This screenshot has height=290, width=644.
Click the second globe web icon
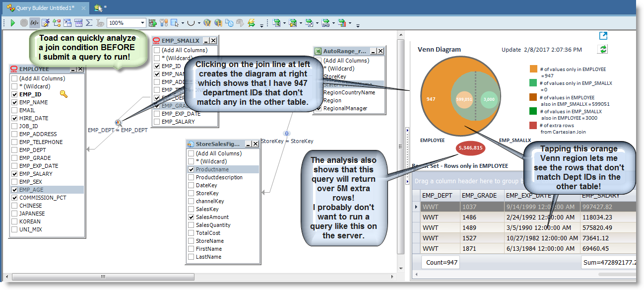click(x=218, y=23)
